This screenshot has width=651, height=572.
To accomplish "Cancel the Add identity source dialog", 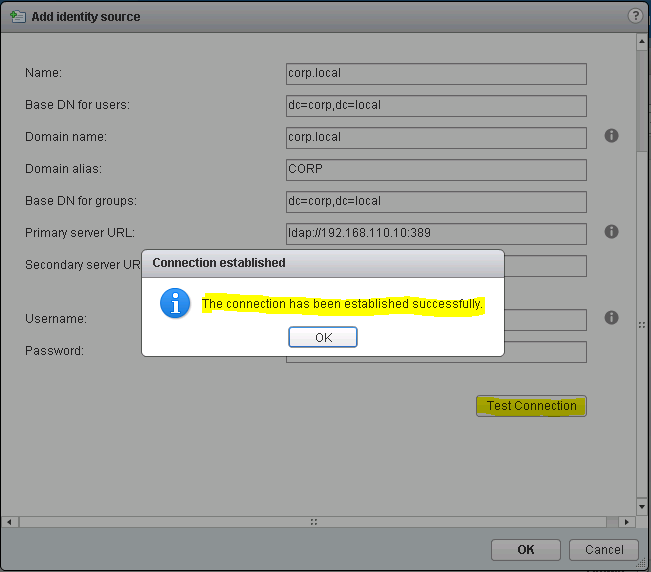I will point(604,550).
